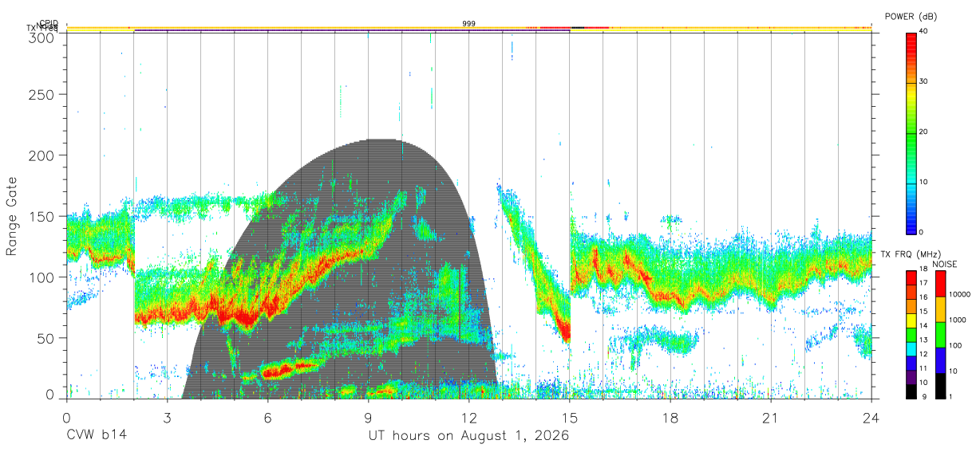Click the UT hour 3 axis label
Viewport: 980px width, 452px height.
167,418
